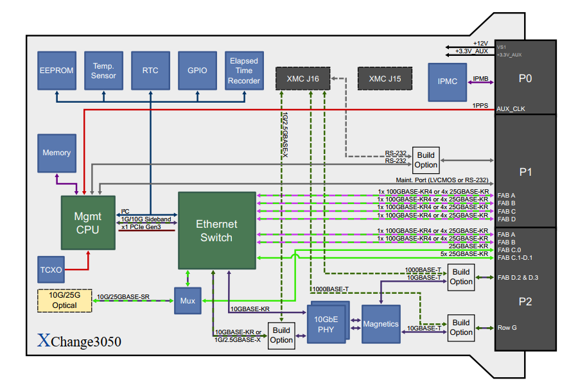Click the Mgmt CPU block
The image size is (578, 392).
88,223
